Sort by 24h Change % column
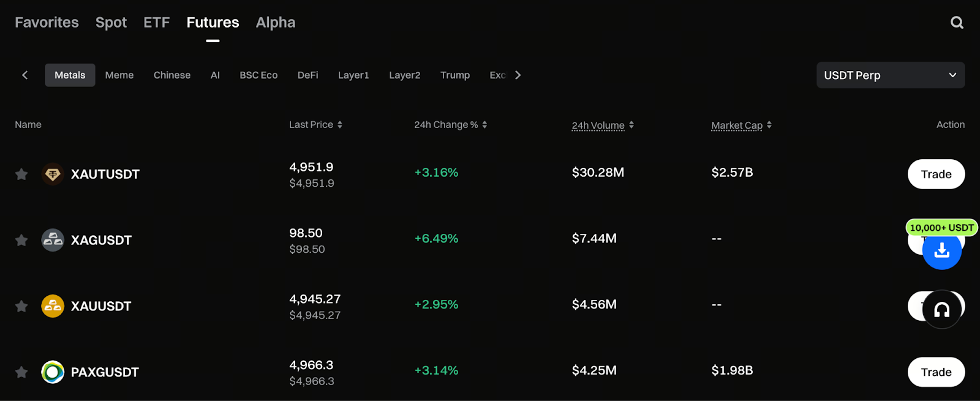This screenshot has width=980, height=401. [x=450, y=125]
